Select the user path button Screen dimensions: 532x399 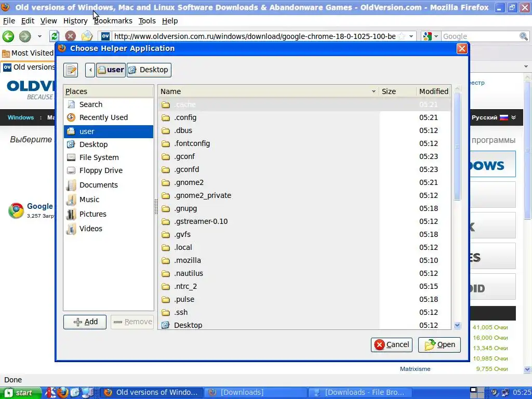pos(111,70)
